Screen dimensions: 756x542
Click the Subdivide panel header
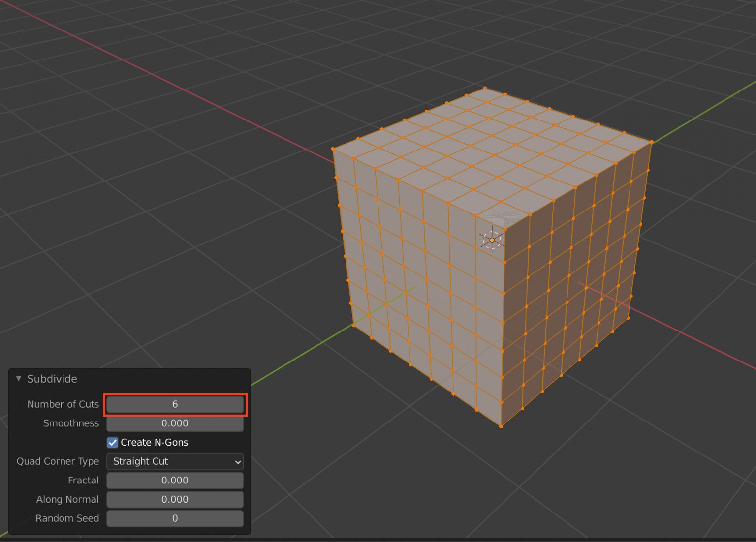coord(52,379)
